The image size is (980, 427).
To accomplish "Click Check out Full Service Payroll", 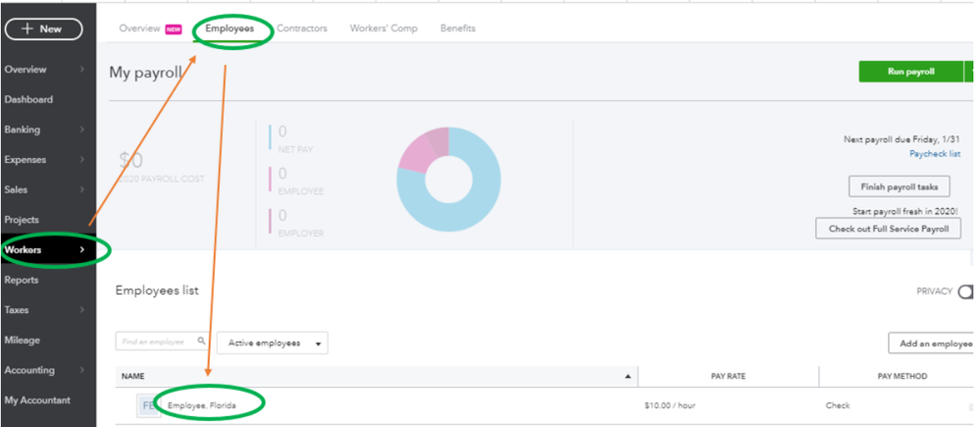I will point(888,228).
